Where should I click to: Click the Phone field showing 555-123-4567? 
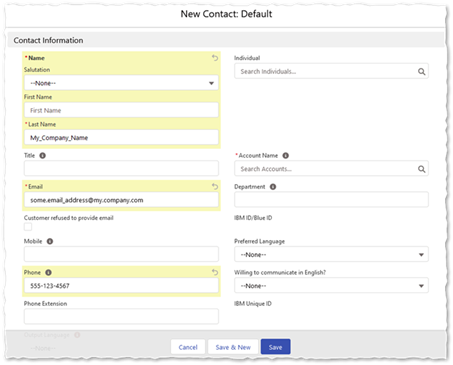121,286
